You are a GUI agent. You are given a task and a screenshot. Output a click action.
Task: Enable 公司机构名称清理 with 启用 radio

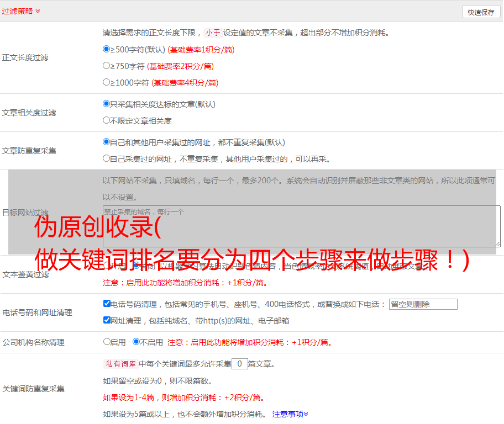click(x=107, y=342)
